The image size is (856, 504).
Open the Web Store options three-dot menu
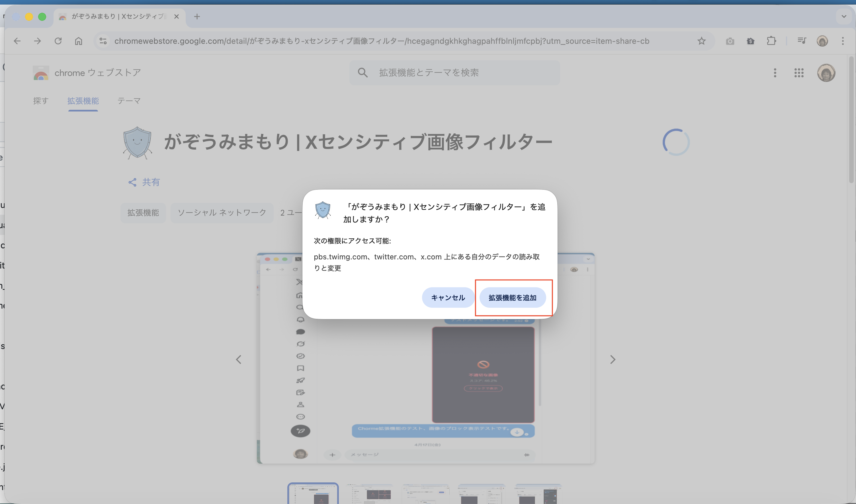point(775,73)
